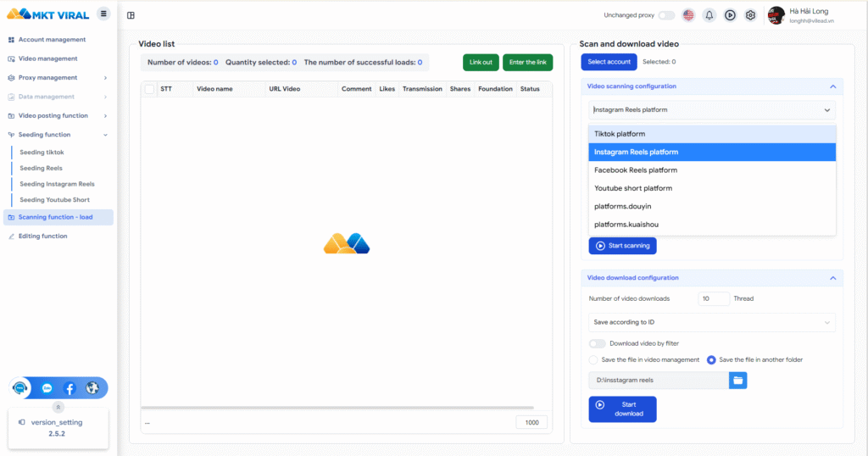Collapse Video scanning configuration section

tap(832, 87)
